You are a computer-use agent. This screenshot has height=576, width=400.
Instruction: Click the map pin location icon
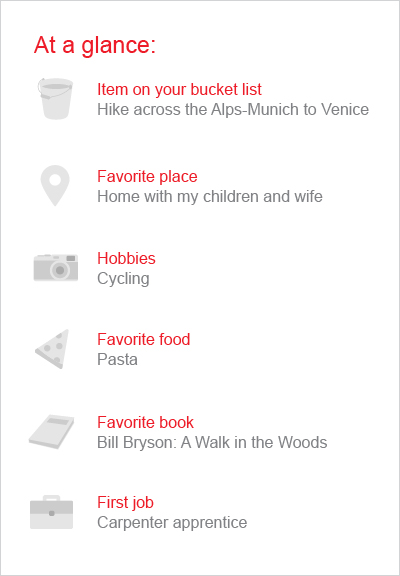[x=55, y=186]
